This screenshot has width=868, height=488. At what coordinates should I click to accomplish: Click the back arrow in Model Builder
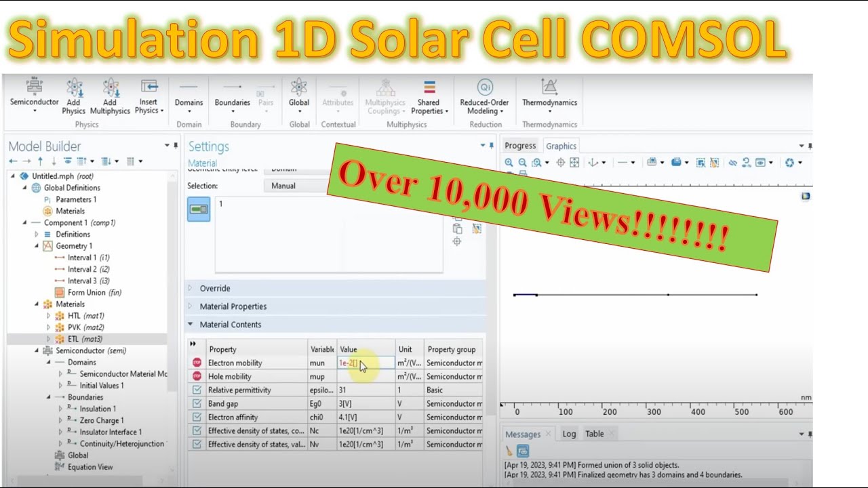pyautogui.click(x=13, y=161)
